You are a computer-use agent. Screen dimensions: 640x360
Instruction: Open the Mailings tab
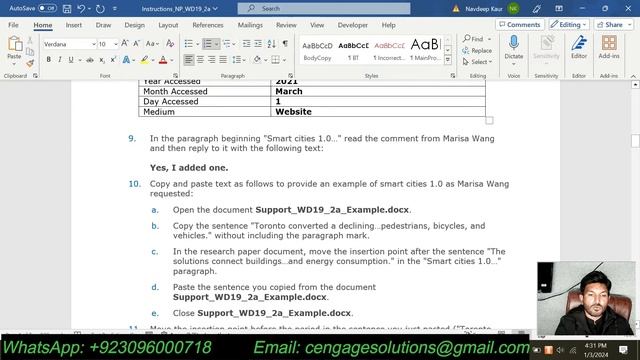point(250,25)
